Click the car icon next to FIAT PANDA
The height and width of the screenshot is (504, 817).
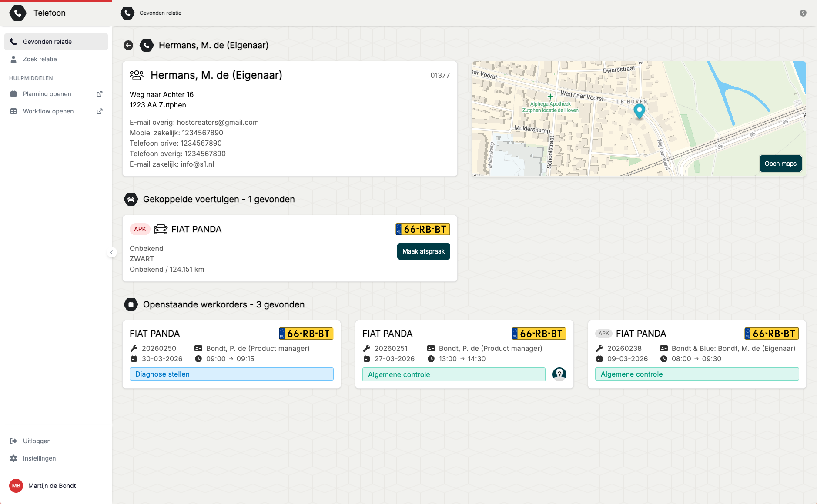(161, 229)
